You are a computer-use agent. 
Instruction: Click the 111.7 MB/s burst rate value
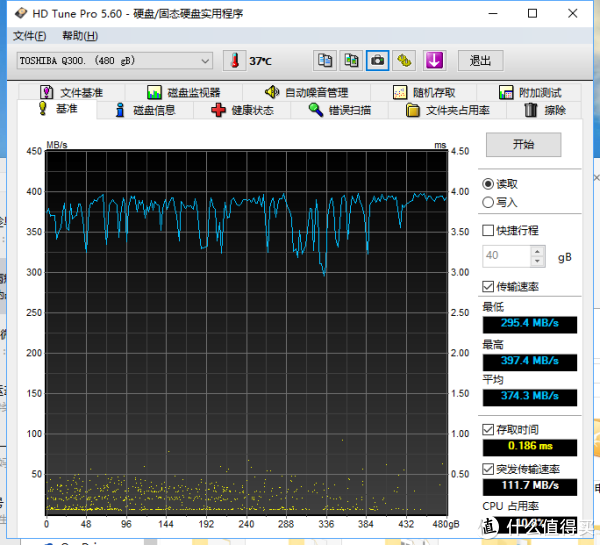pos(530,486)
